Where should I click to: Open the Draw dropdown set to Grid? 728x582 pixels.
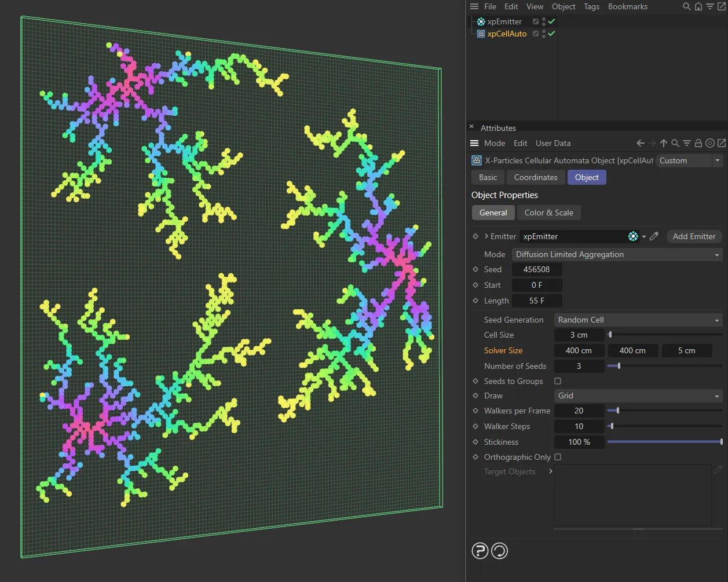[638, 396]
